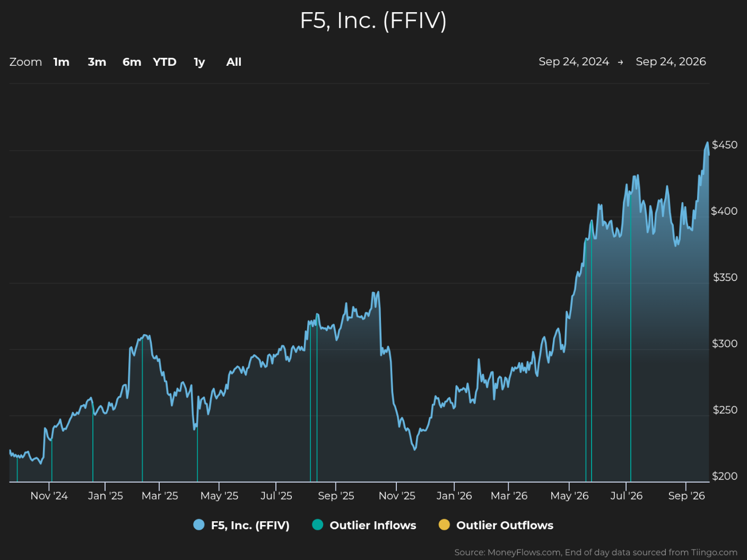Image resolution: width=747 pixels, height=560 pixels.
Task: Select the YTD zoom range
Action: (164, 62)
